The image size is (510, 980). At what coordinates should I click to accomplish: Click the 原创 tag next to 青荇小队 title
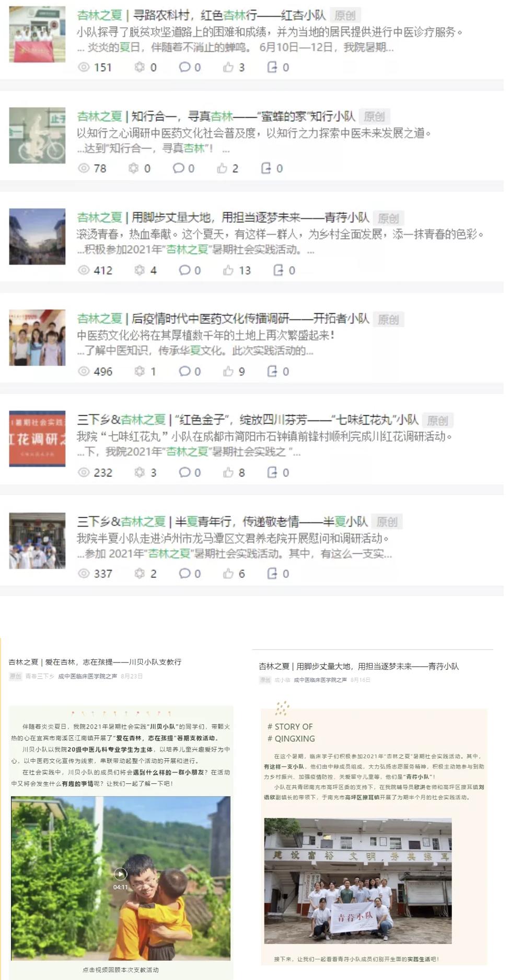tap(389, 218)
